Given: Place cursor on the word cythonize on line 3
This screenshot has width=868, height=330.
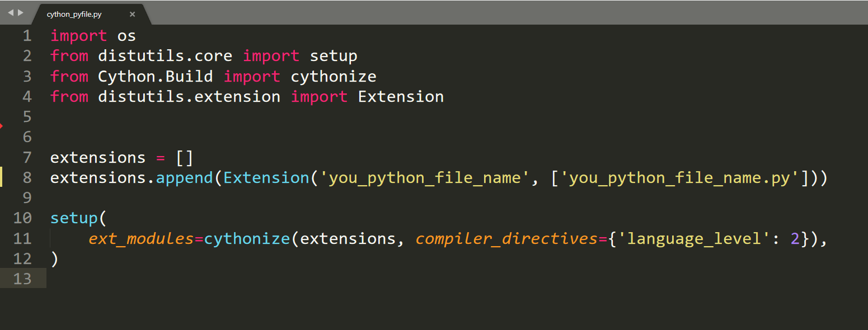Looking at the screenshot, I should (x=334, y=76).
